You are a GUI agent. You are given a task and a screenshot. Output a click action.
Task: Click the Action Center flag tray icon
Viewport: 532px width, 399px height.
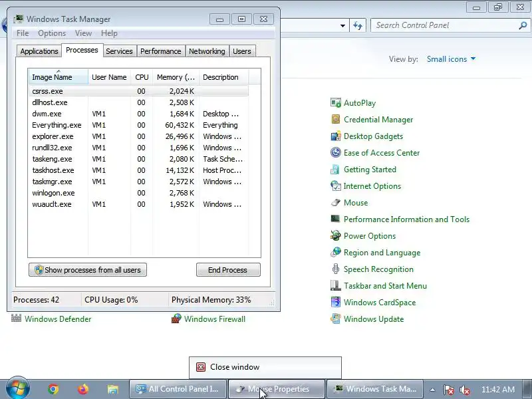point(448,389)
